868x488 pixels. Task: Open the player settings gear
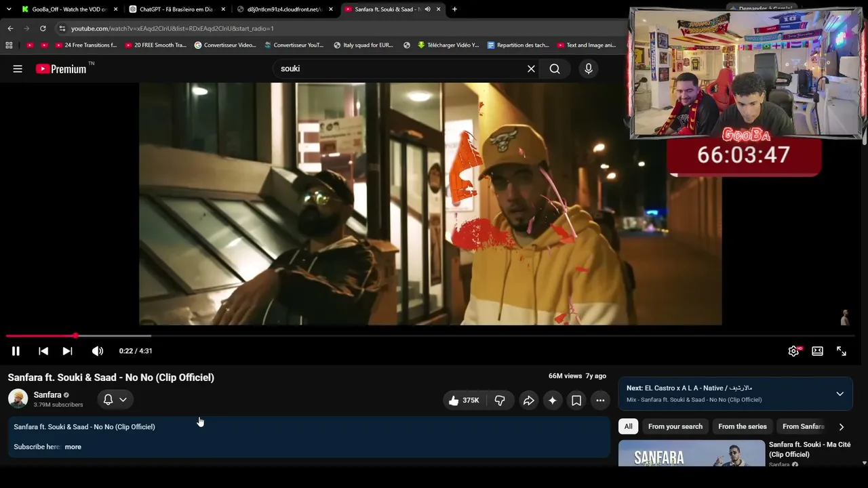coord(793,351)
